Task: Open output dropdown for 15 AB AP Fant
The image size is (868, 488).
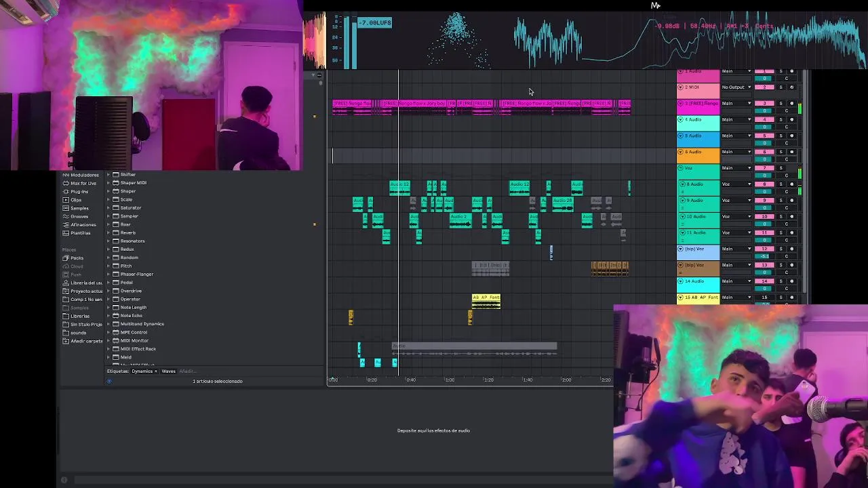Action: point(736,297)
